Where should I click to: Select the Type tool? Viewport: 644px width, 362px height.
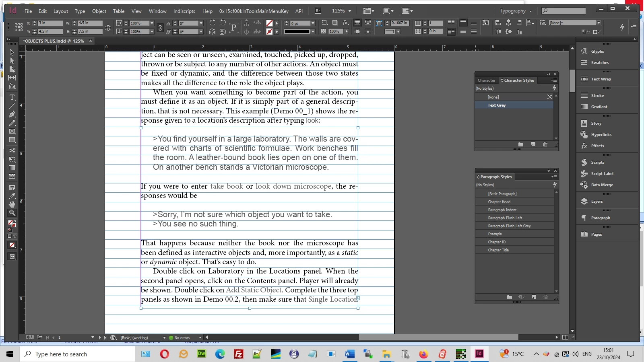point(12,97)
